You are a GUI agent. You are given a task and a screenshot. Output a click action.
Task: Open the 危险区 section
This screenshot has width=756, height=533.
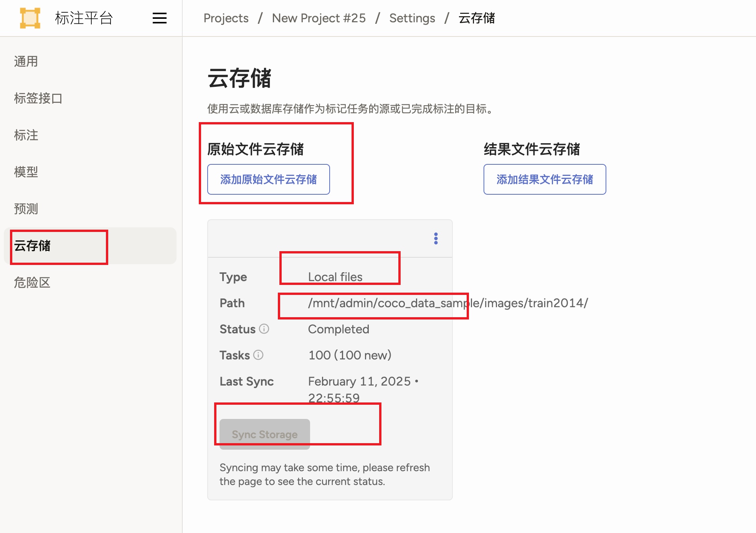(x=32, y=283)
